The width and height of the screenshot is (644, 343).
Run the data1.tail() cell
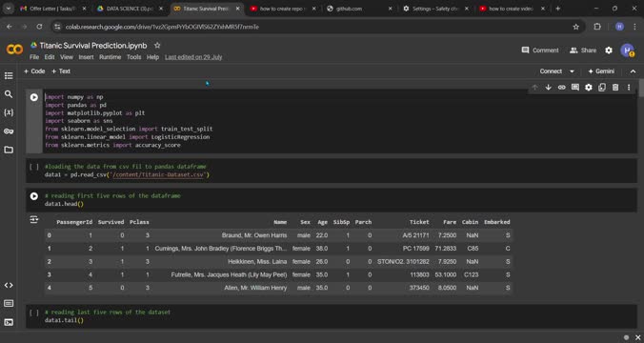[x=34, y=313]
